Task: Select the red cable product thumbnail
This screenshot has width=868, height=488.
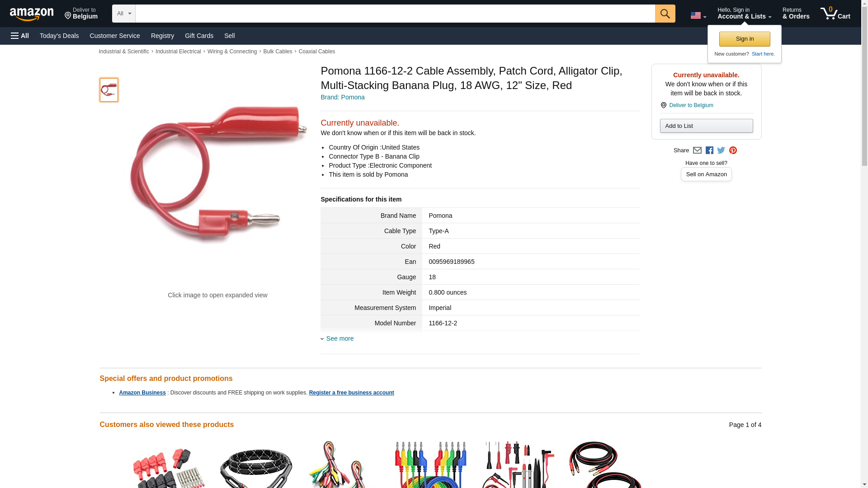Action: [x=109, y=90]
